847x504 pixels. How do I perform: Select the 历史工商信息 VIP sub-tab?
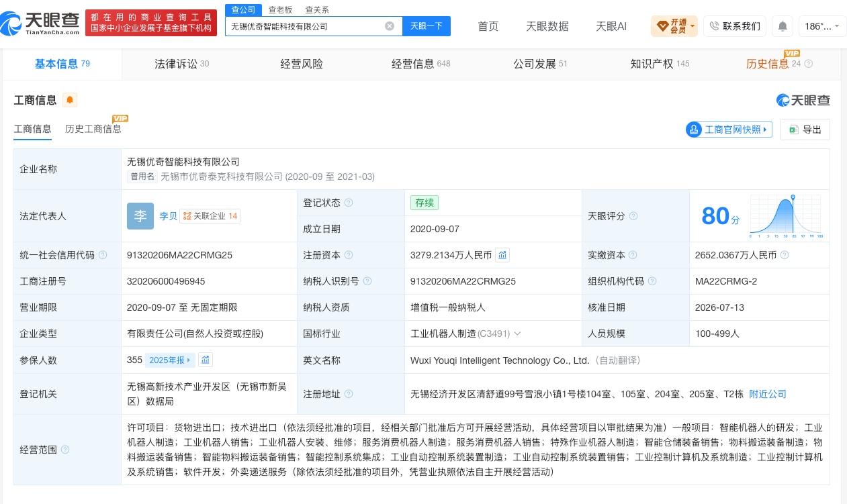pos(93,129)
